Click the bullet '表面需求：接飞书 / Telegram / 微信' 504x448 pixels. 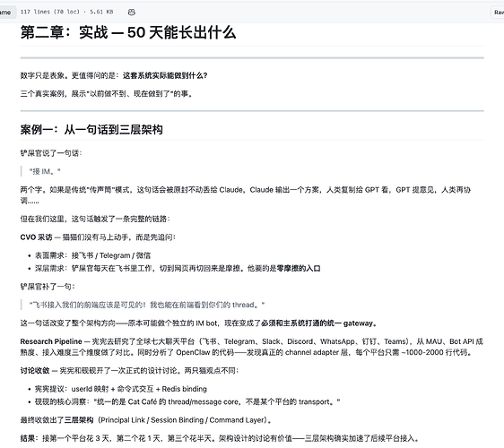point(92,255)
